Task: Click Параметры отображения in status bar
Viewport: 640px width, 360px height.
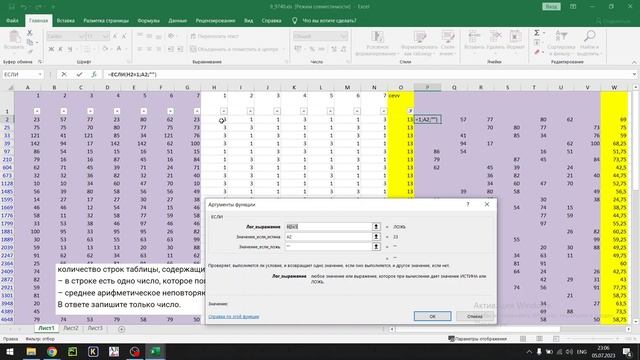Action: (x=478, y=339)
